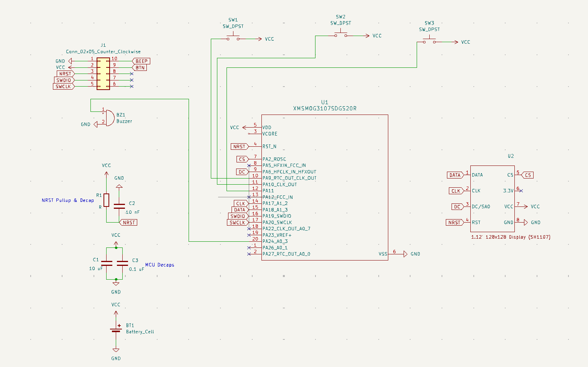Click the 'Conn_02x05_Counter_Clockwise' value text
This screenshot has width=588, height=367.
[103, 51]
